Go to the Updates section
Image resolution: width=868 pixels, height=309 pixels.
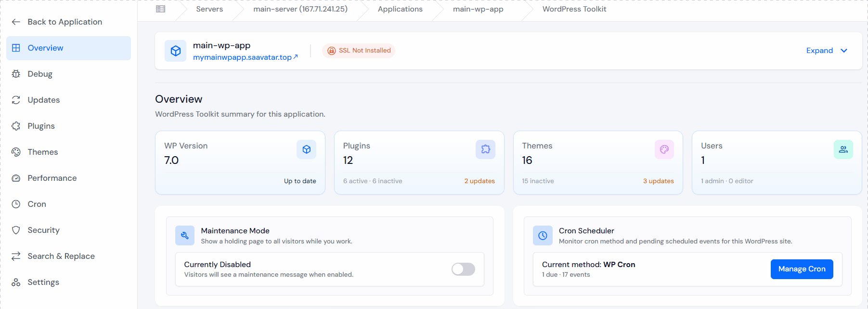(69, 100)
